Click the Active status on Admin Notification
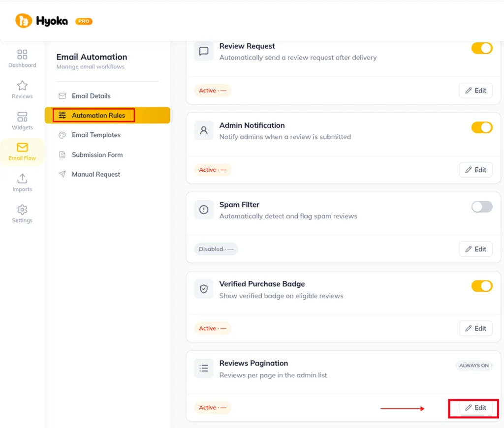 click(x=213, y=170)
